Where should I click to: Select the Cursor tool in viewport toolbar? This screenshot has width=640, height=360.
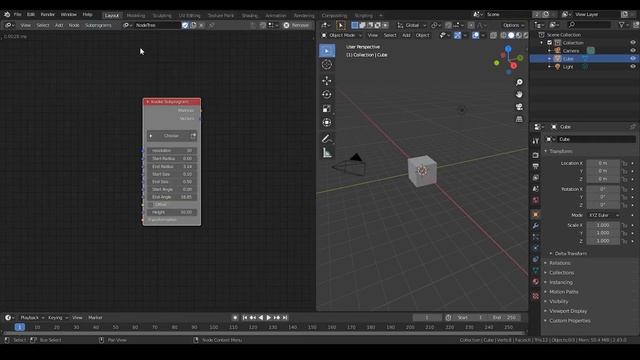327,64
